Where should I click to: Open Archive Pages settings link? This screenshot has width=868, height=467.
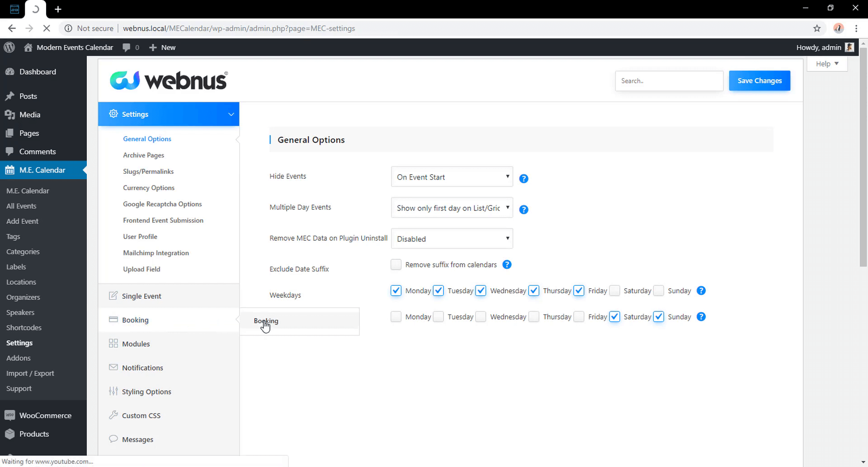pyautogui.click(x=143, y=155)
